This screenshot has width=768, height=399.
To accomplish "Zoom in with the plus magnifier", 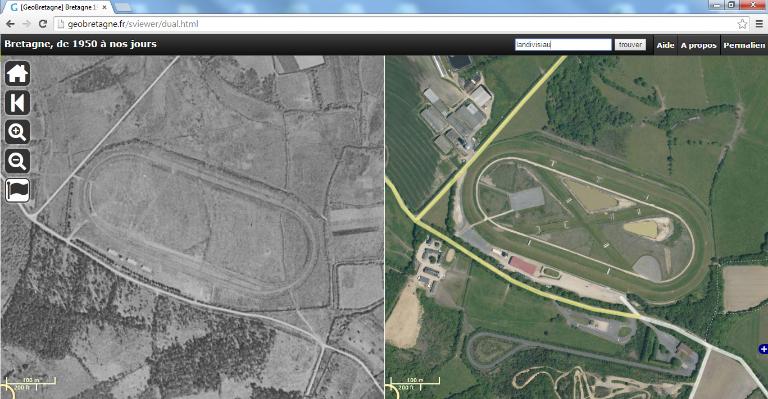I will 17,132.
